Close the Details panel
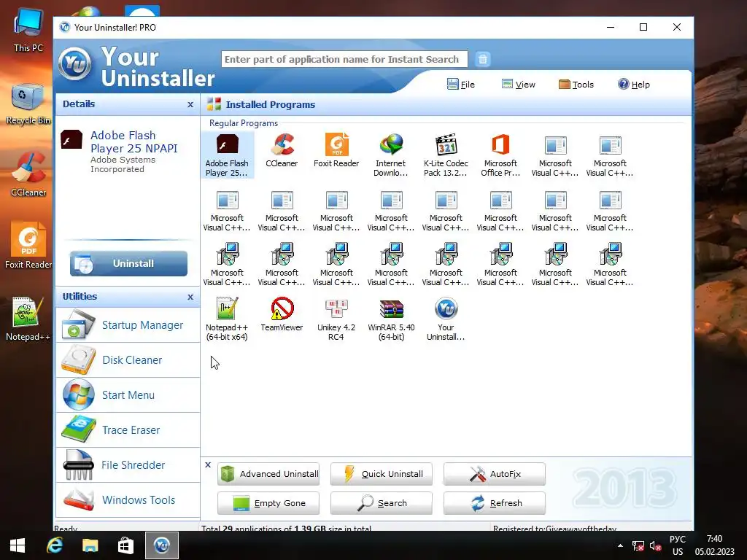The width and height of the screenshot is (747, 560). [x=190, y=104]
